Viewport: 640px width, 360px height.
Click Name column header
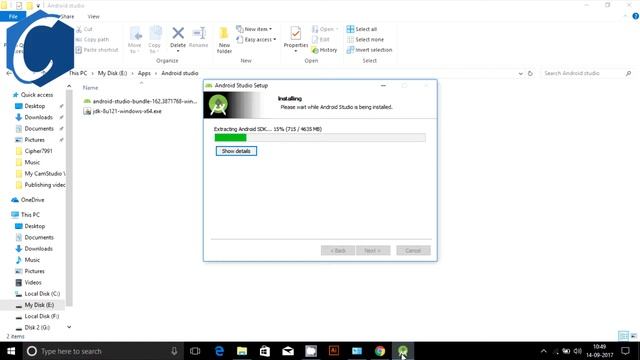(91, 88)
